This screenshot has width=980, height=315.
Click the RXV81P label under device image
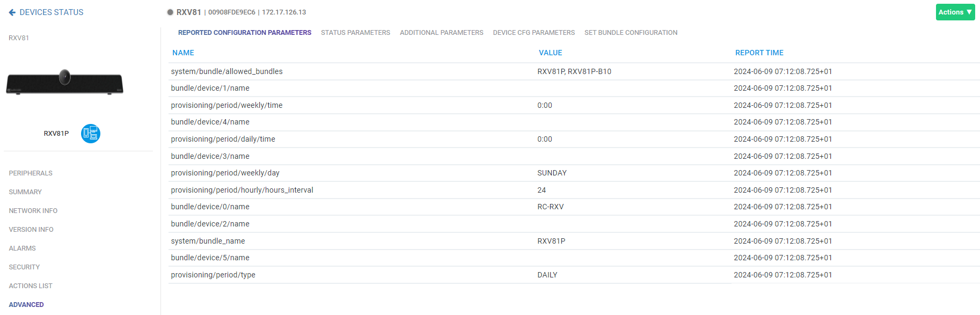coord(56,134)
